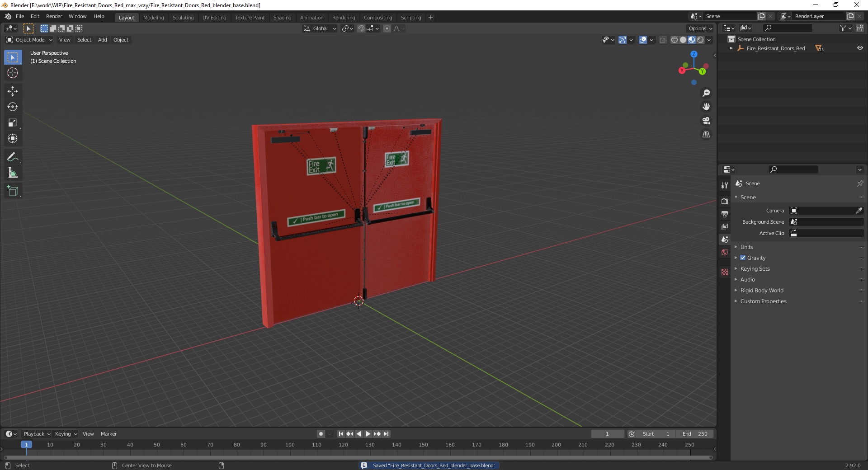Screen dimensions: 868x470
Task: Click the Zoom viewport icon
Action: [x=706, y=93]
